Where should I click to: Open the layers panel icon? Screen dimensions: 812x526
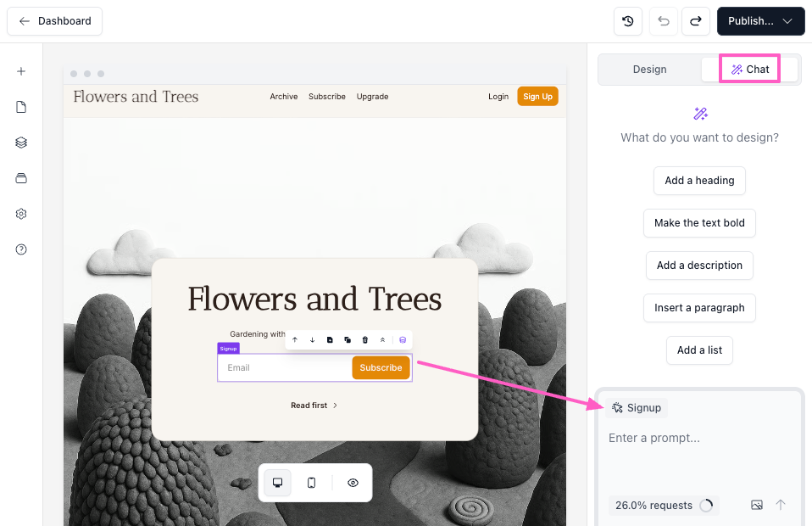21,143
